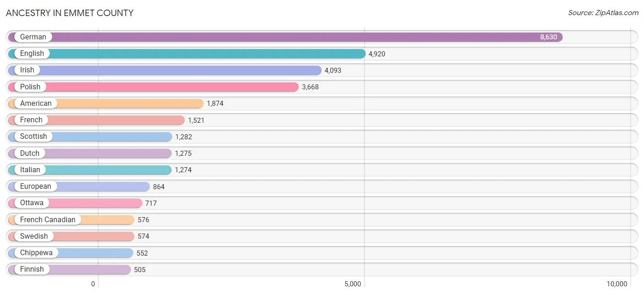
Task: Select the Italian label pill
Action: coord(30,170)
